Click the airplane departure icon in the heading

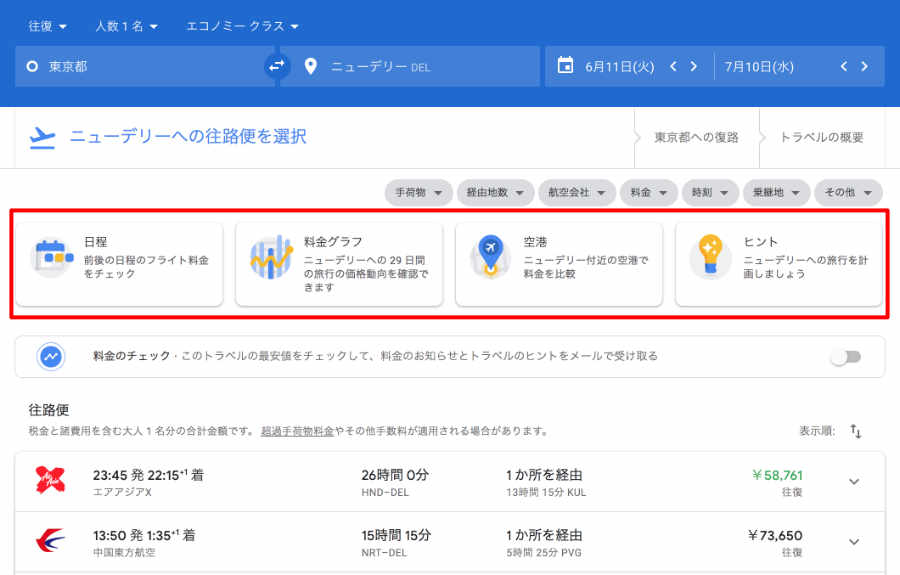42,138
